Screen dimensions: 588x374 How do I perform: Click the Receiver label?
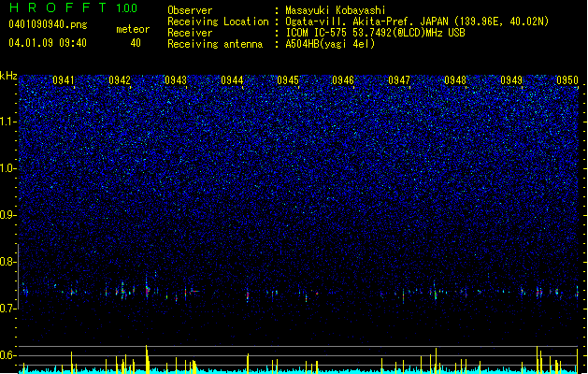pyautogui.click(x=190, y=33)
